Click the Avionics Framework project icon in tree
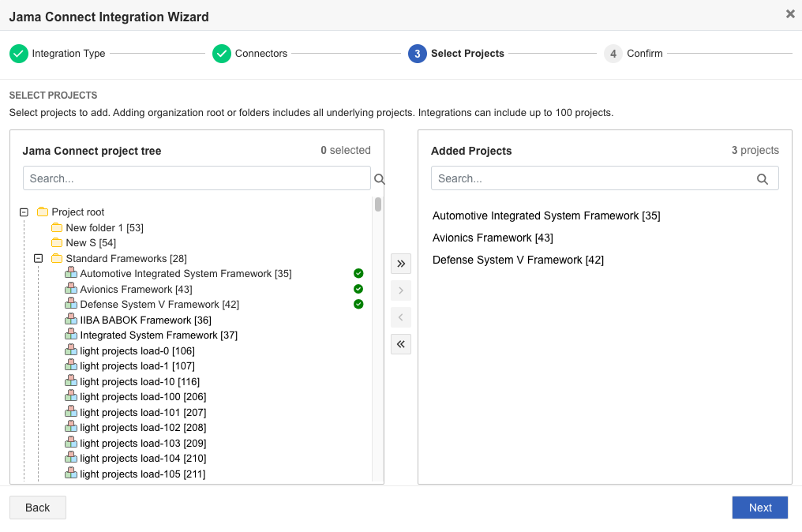The width and height of the screenshot is (802, 532). point(71,289)
